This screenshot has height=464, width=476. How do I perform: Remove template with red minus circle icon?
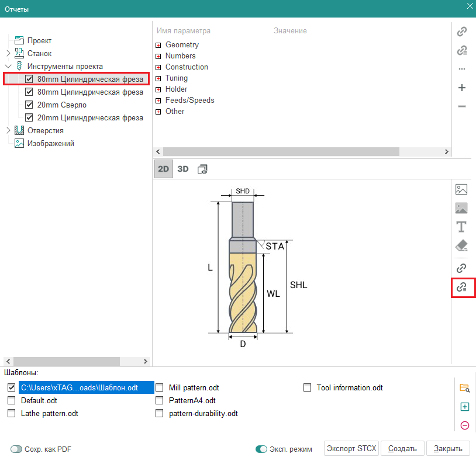pos(465,425)
